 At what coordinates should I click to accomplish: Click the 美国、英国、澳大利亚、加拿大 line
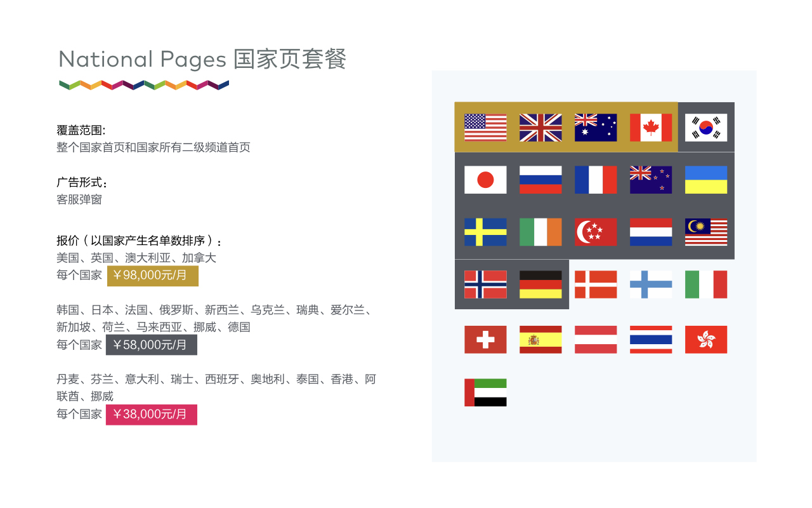(x=136, y=258)
